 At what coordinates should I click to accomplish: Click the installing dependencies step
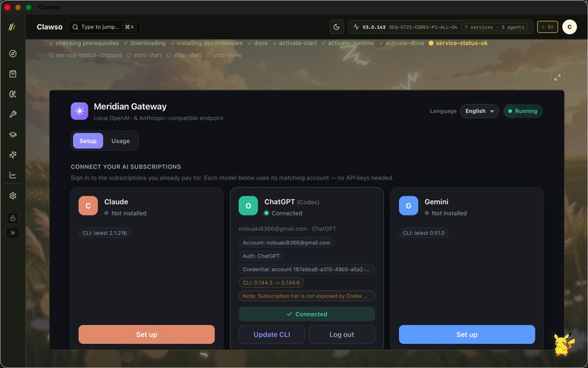pos(206,43)
